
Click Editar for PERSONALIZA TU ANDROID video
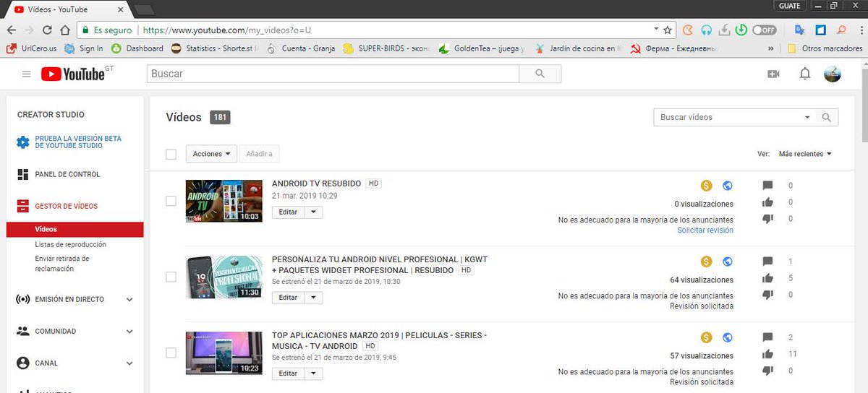point(288,298)
